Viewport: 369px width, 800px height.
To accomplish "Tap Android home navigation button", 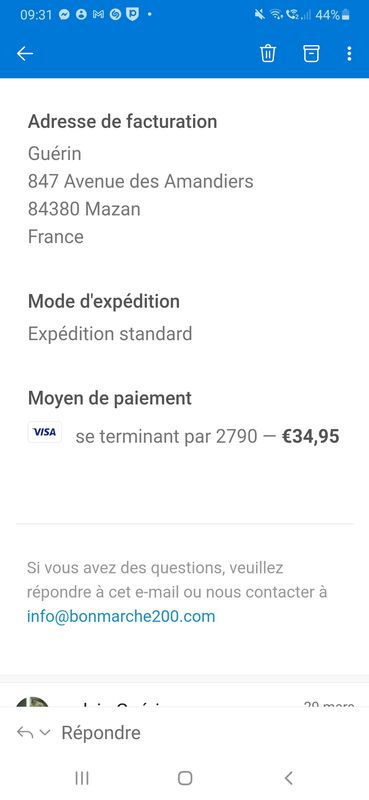I will pyautogui.click(x=185, y=778).
